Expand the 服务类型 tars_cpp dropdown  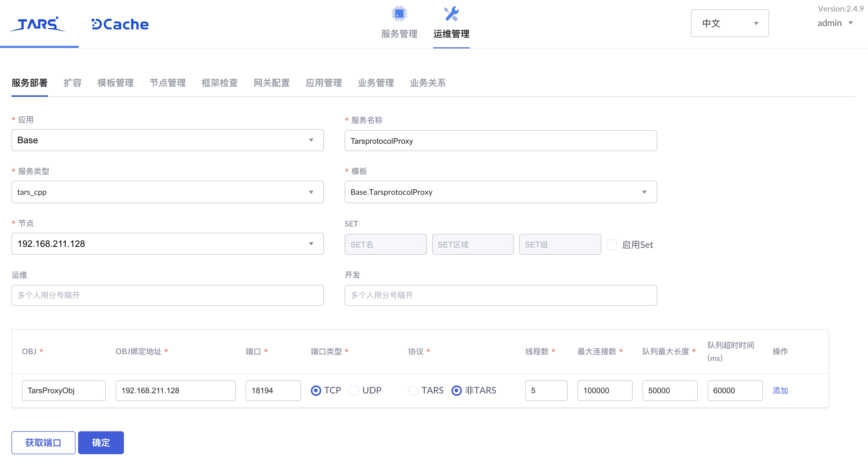pos(167,192)
